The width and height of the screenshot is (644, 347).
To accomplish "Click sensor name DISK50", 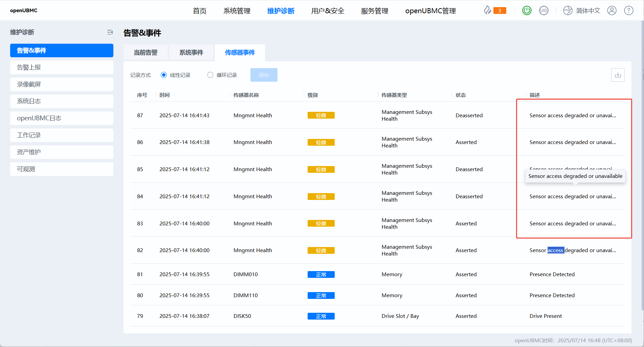I will (x=242, y=316).
